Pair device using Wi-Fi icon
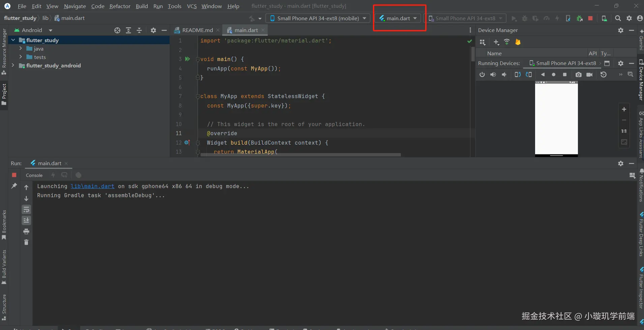Image resolution: width=644 pixels, height=330 pixels. coord(507,42)
